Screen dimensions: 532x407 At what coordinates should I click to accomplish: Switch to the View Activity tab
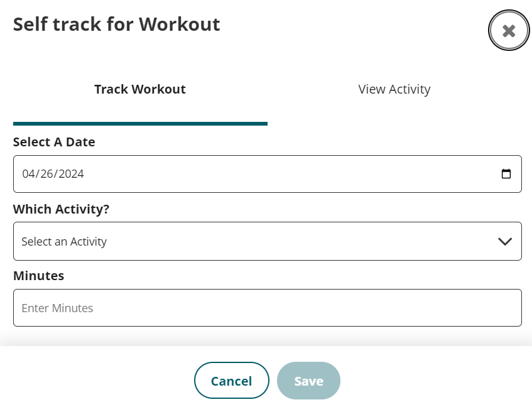[394, 89]
